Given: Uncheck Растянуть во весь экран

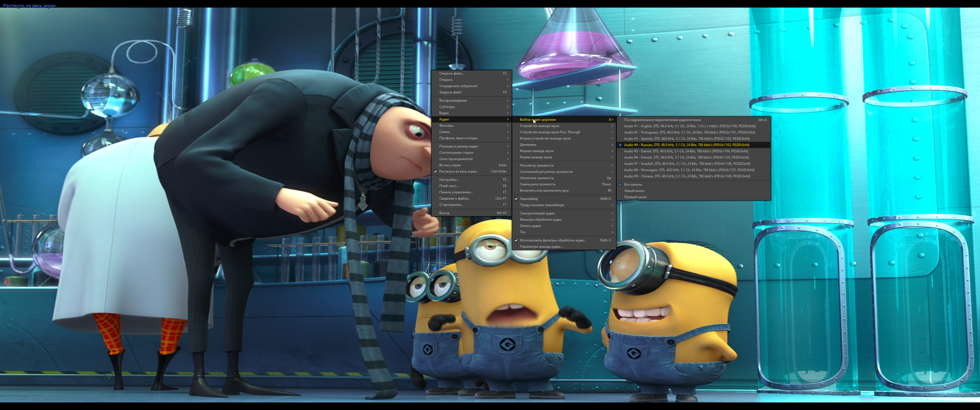Looking at the screenshot, I should coord(458,171).
